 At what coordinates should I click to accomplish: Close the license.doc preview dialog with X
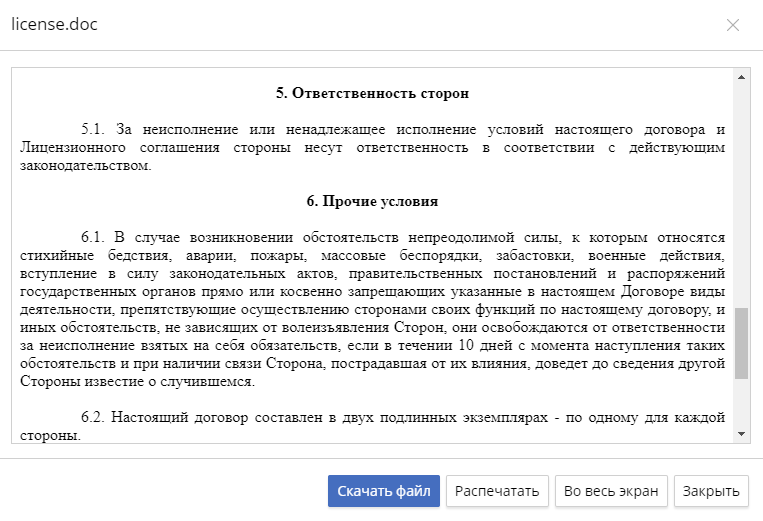[733, 25]
